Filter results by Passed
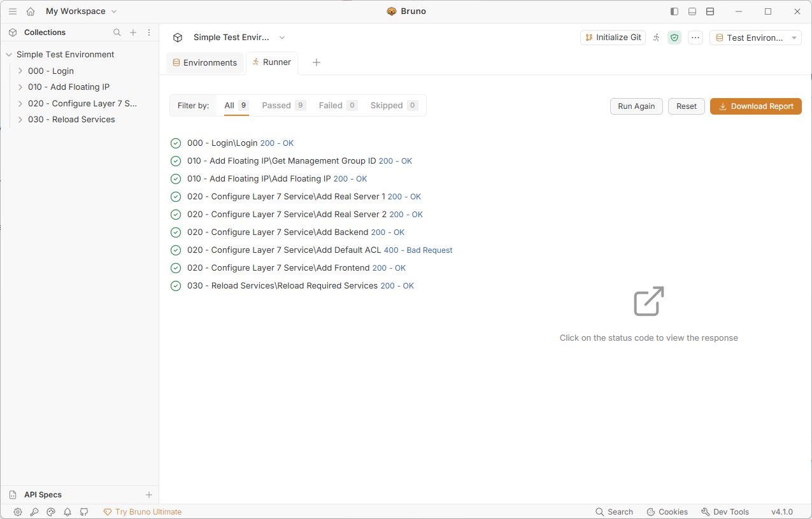The width and height of the screenshot is (812, 519). 284,106
